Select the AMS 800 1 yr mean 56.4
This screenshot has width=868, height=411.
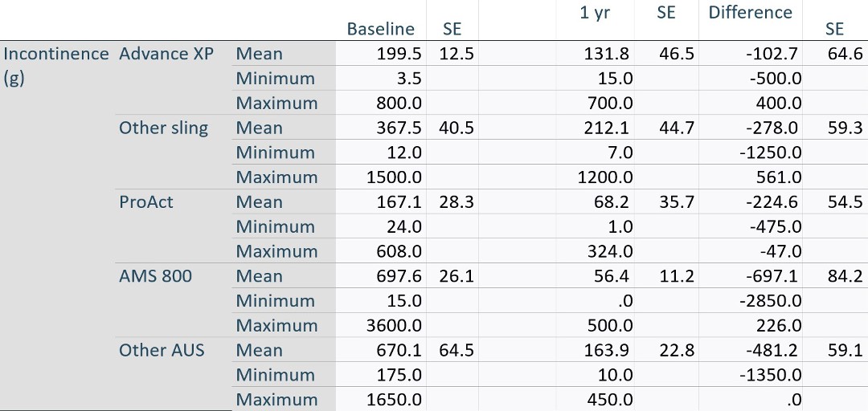pos(614,276)
